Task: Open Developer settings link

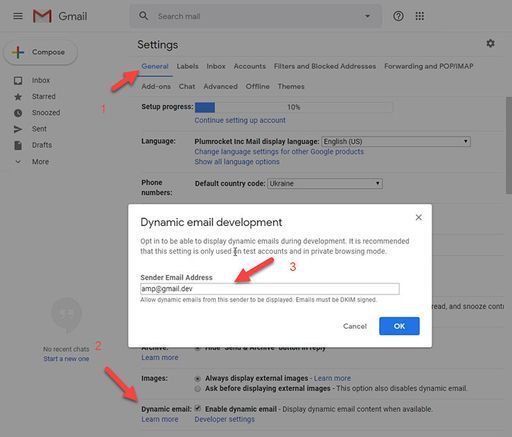Action: [x=225, y=419]
